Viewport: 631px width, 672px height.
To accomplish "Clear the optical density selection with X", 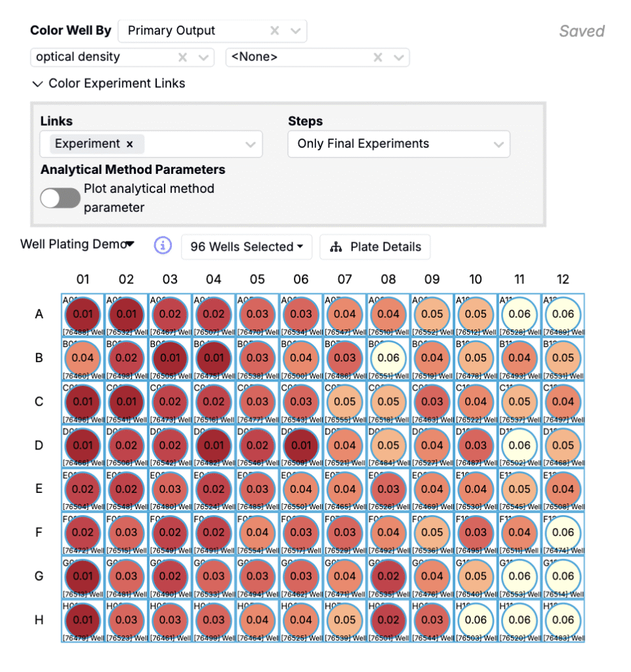I will point(183,58).
